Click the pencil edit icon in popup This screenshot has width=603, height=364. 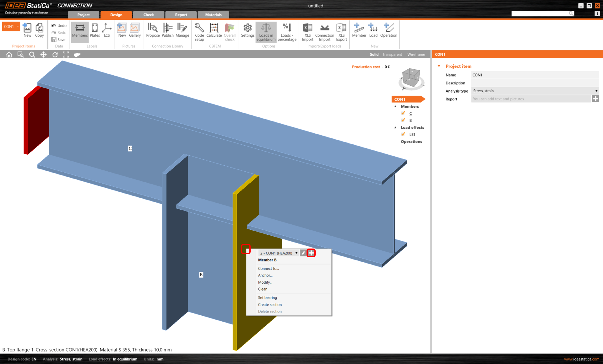point(303,253)
